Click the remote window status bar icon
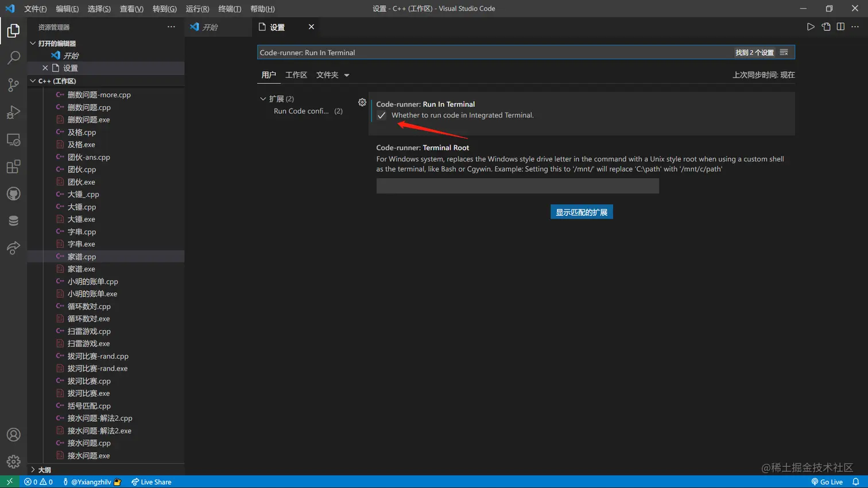Screen dimensions: 868x488 (x=10, y=482)
